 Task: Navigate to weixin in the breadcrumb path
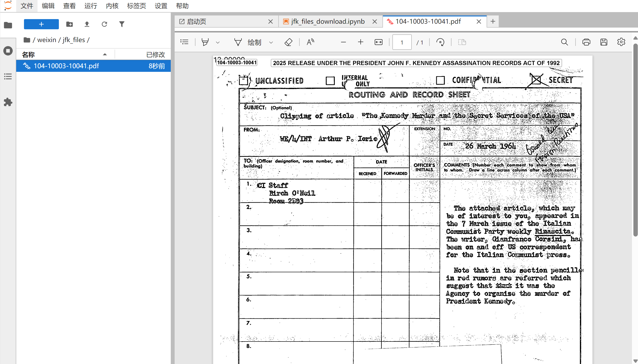pyautogui.click(x=47, y=40)
